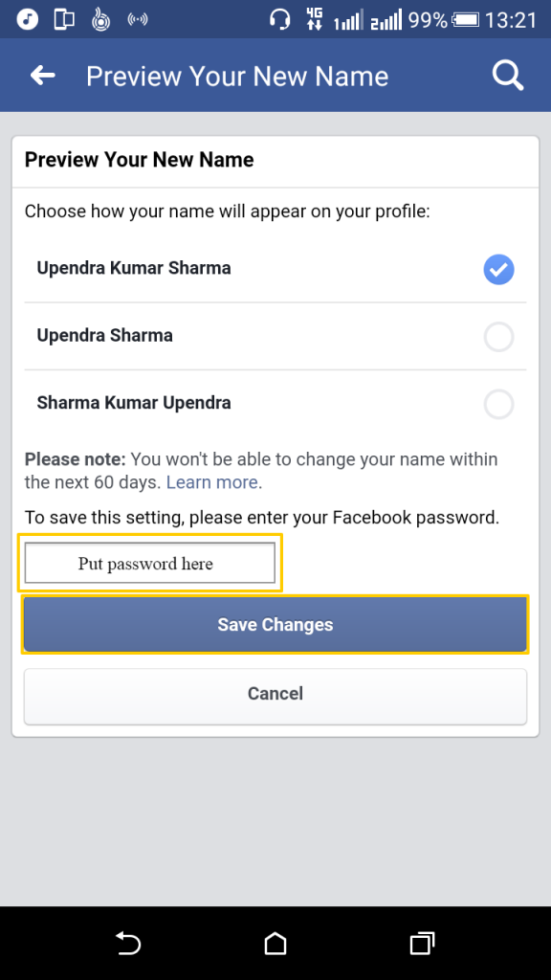Tap the back arrow in the header
The height and width of the screenshot is (980, 551).
pyautogui.click(x=42, y=75)
